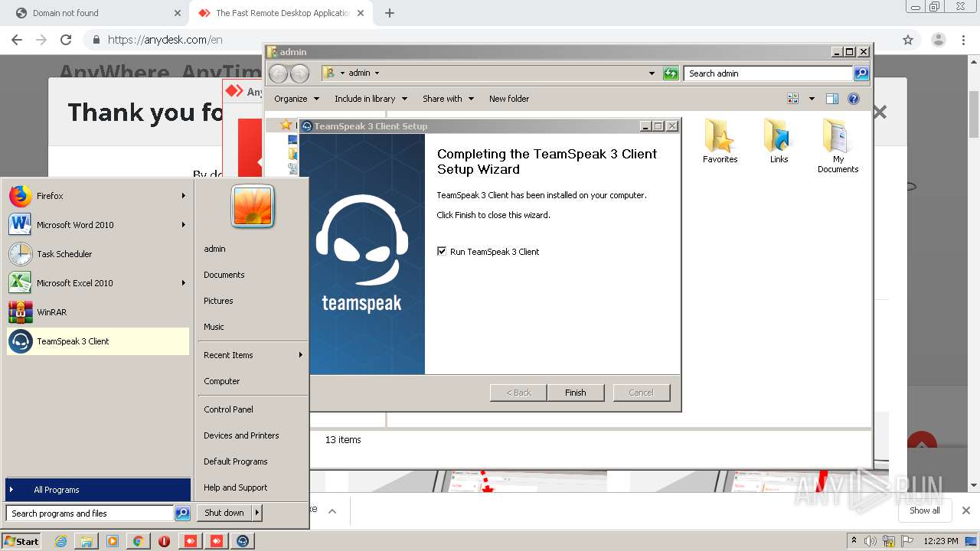
Task: Open WinRAR from the Start menu
Action: coord(98,312)
